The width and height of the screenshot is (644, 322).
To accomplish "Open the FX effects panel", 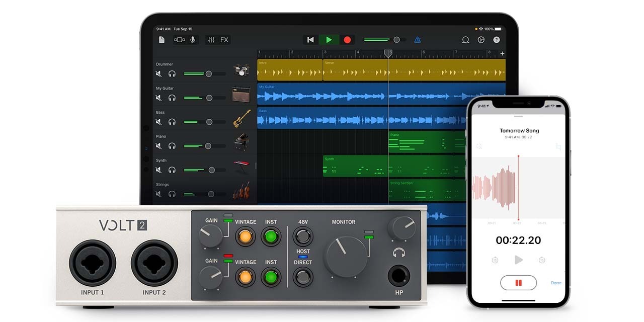I will pyautogui.click(x=224, y=40).
